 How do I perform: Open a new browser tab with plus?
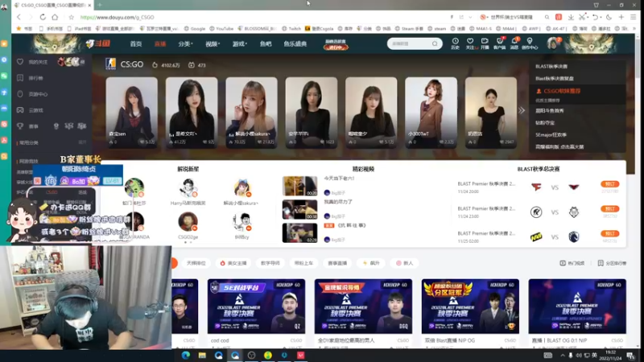point(100,5)
